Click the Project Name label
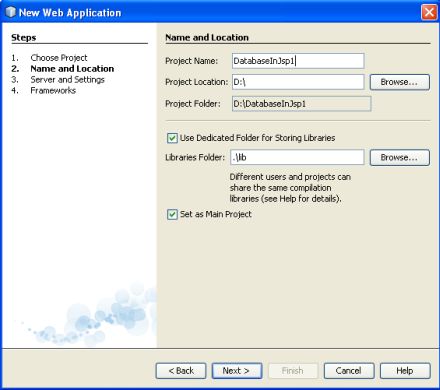This screenshot has width=440, height=390. pyautogui.click(x=192, y=61)
